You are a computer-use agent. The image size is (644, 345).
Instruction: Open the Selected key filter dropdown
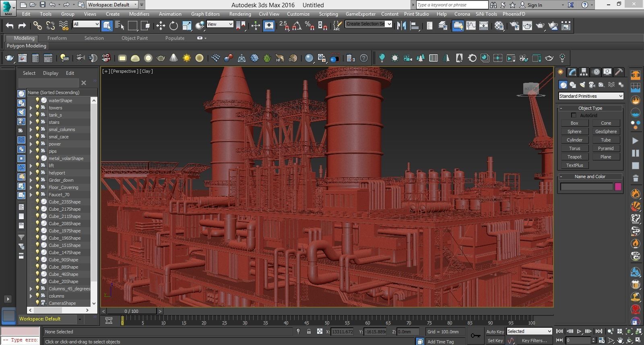pyautogui.click(x=529, y=331)
